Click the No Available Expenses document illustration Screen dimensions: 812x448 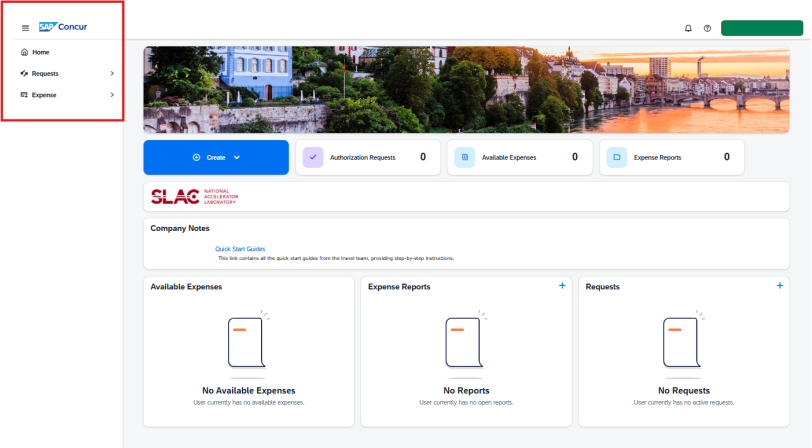pos(249,343)
